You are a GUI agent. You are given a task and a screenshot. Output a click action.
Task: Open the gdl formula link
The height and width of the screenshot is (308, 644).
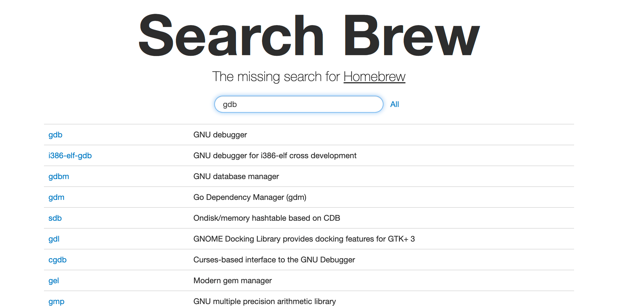[x=54, y=239]
